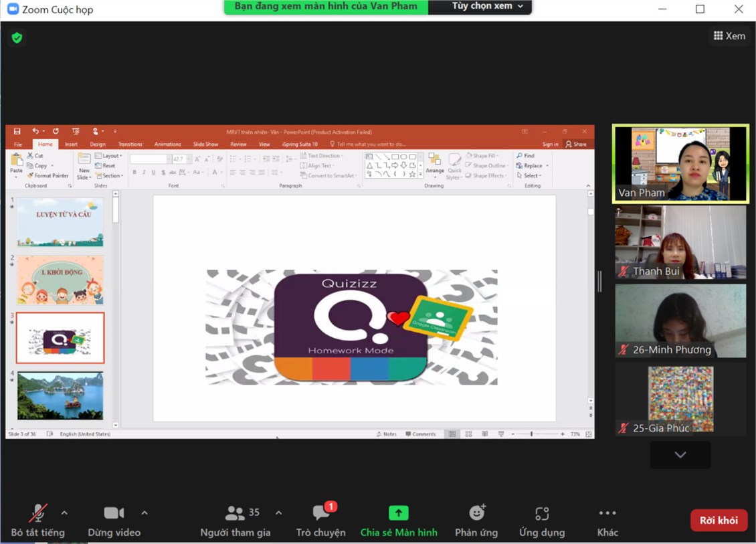Select Van Pham's video tile
Viewport: 756px width, 544px height.
pyautogui.click(x=680, y=163)
